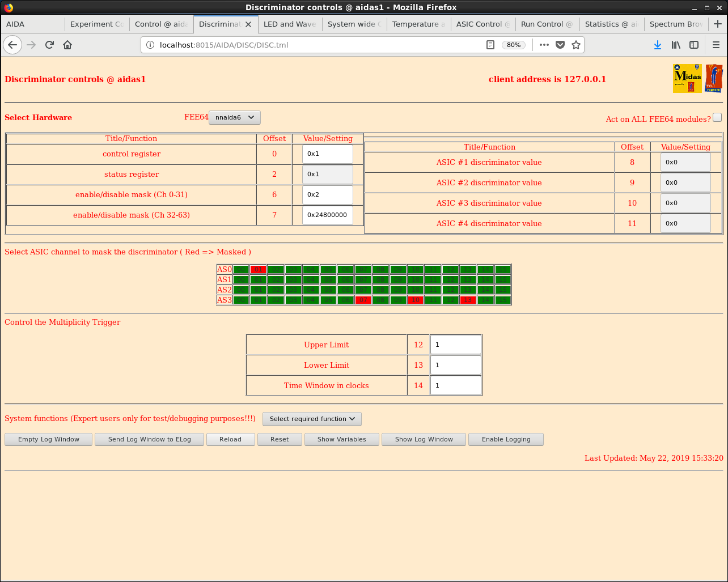728x582 pixels.
Task: Open the Firefox downloads arrow
Action: pyautogui.click(x=657, y=45)
